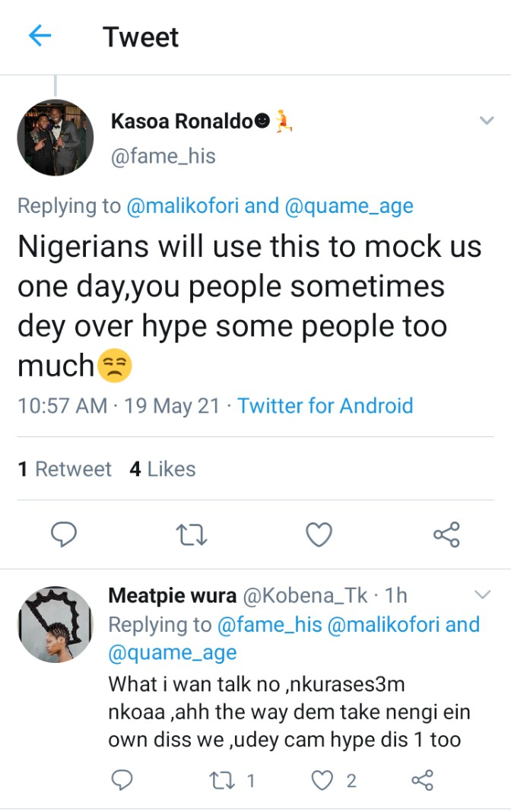Share Meatpie wura's reply

point(423,780)
